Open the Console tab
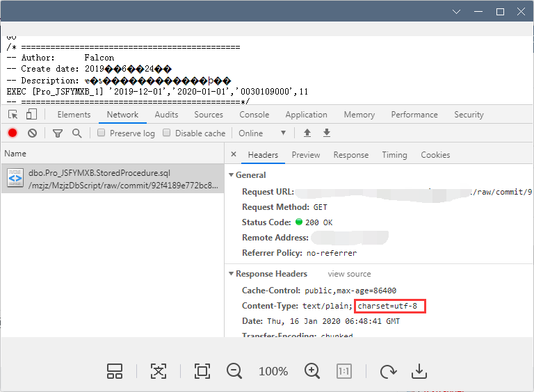Screen dimensions: 534x392 254,115
